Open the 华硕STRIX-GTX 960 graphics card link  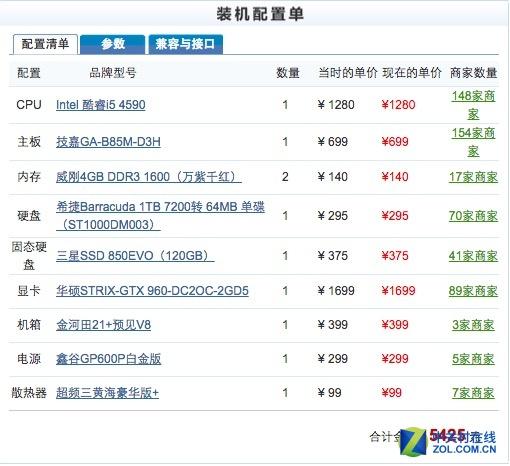tap(152, 291)
